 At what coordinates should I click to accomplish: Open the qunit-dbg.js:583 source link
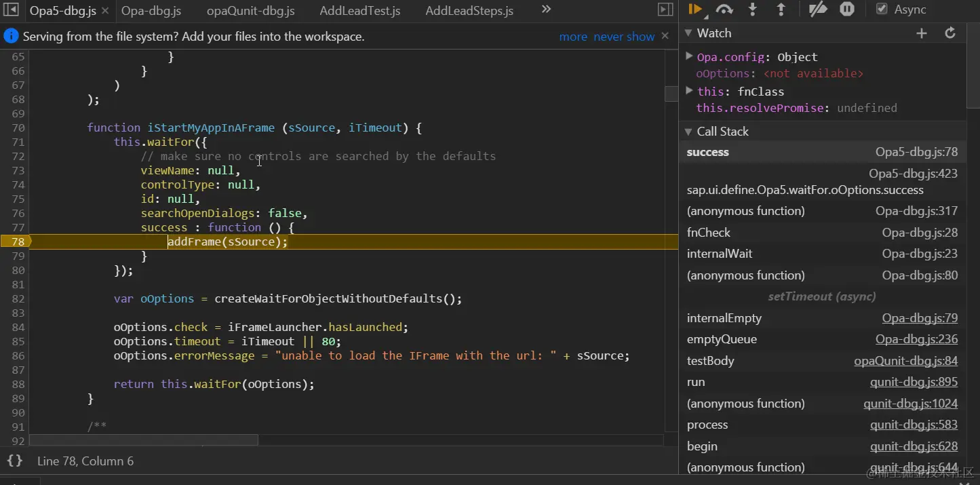click(x=914, y=425)
